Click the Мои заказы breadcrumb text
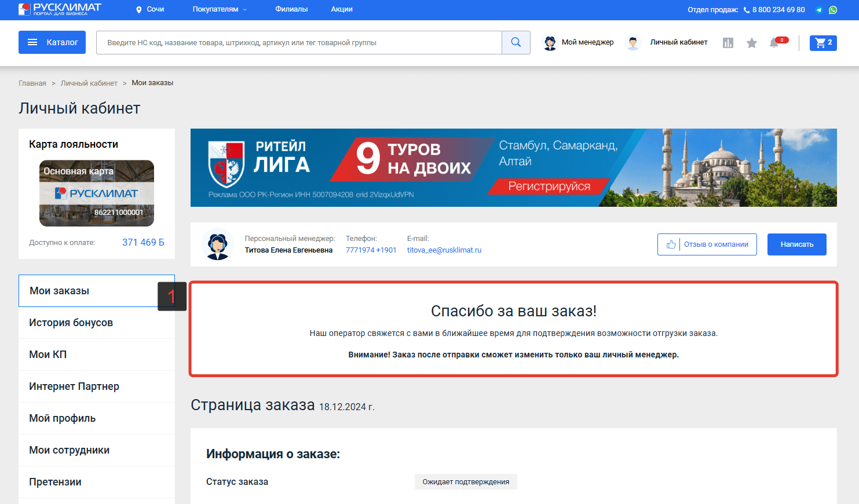 pyautogui.click(x=152, y=83)
